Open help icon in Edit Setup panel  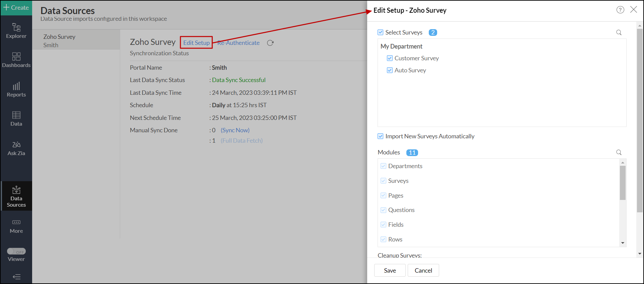620,10
